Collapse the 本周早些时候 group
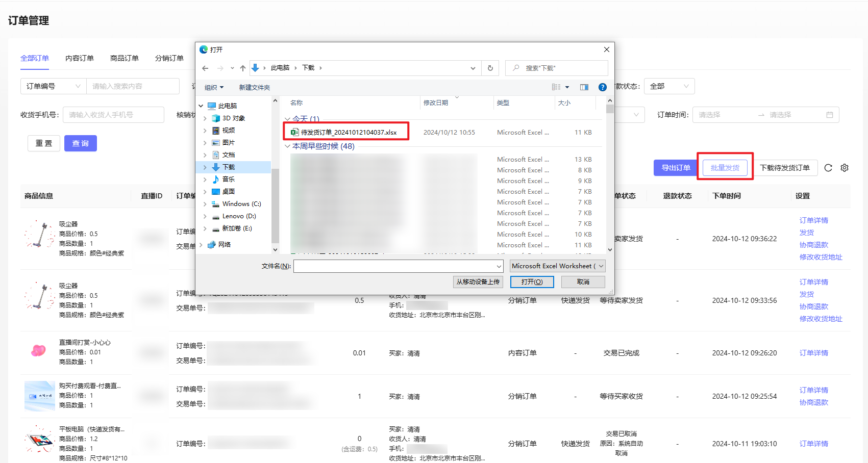The height and width of the screenshot is (463, 868). click(x=288, y=146)
